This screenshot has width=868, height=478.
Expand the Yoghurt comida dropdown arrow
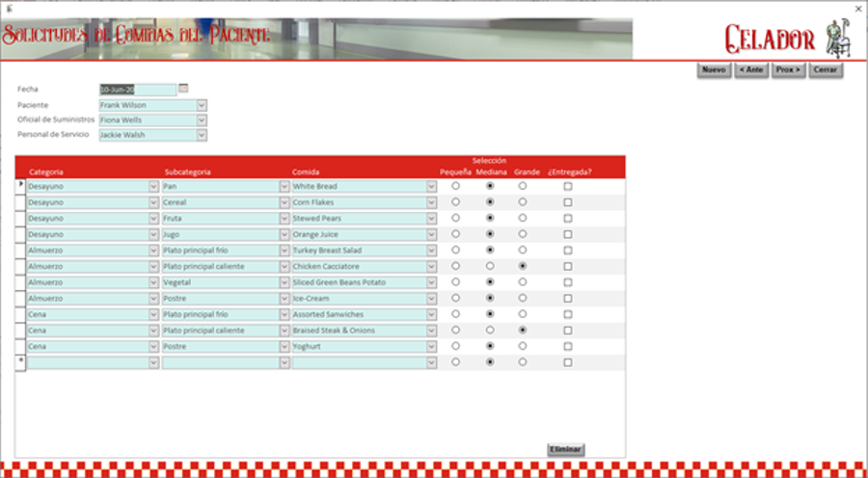[x=431, y=348]
